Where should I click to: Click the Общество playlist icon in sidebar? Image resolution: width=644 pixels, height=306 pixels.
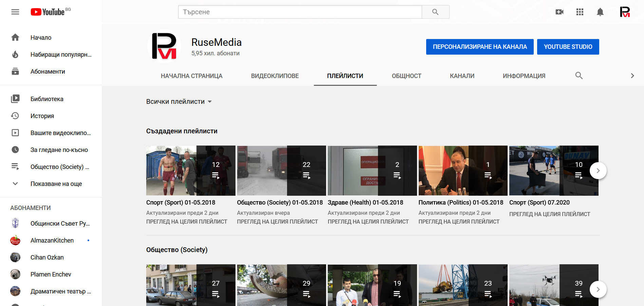point(15,167)
